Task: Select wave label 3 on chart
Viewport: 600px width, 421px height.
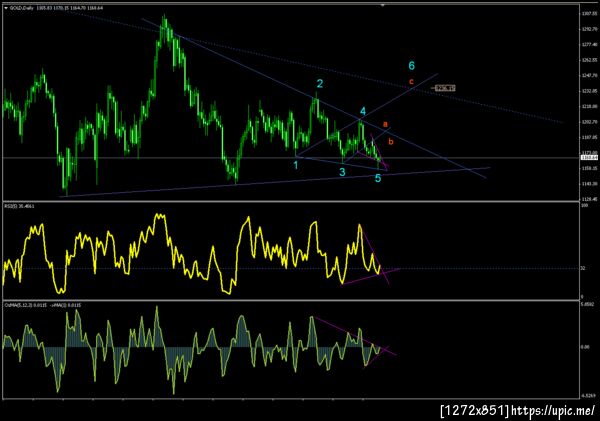Action: coord(342,172)
